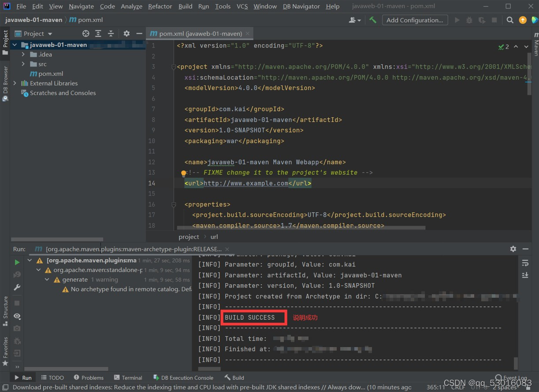Open the Refactor menu

point(160,6)
